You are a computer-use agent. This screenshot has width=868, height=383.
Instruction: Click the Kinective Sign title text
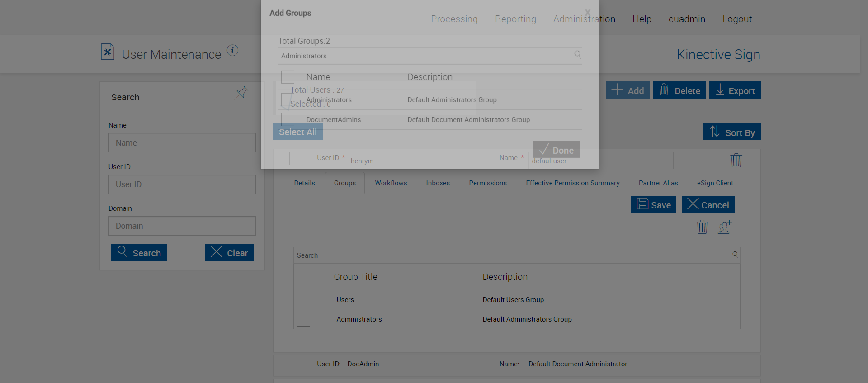coord(718,55)
